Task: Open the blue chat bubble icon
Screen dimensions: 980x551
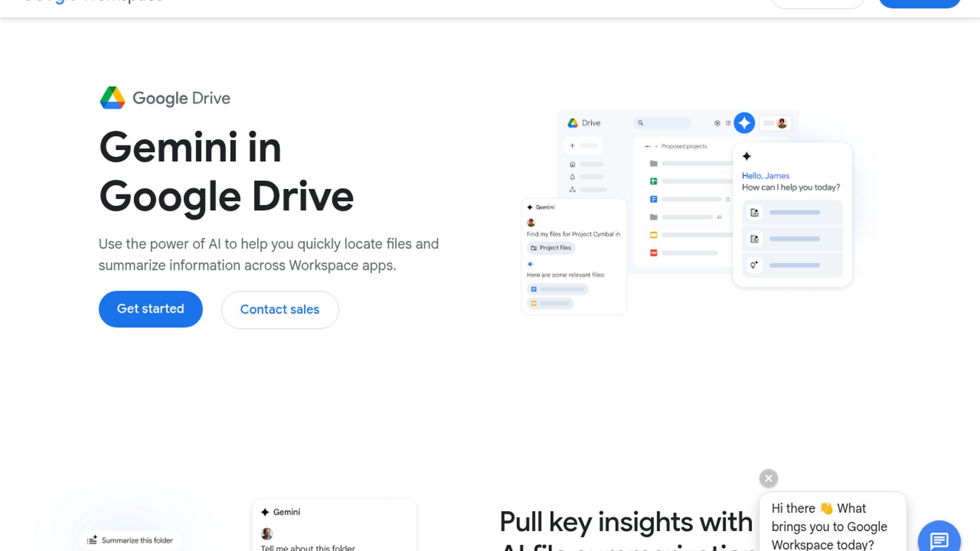Action: pos(939,539)
